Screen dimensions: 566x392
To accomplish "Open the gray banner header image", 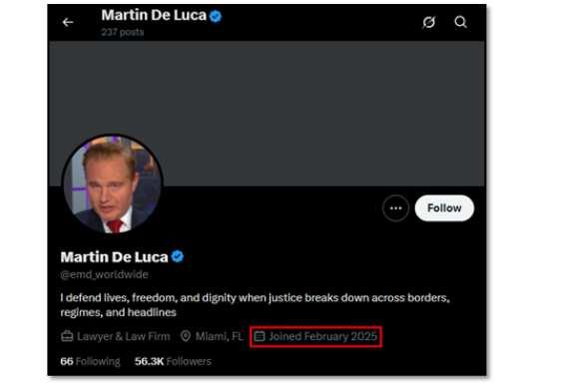I will point(268,113).
